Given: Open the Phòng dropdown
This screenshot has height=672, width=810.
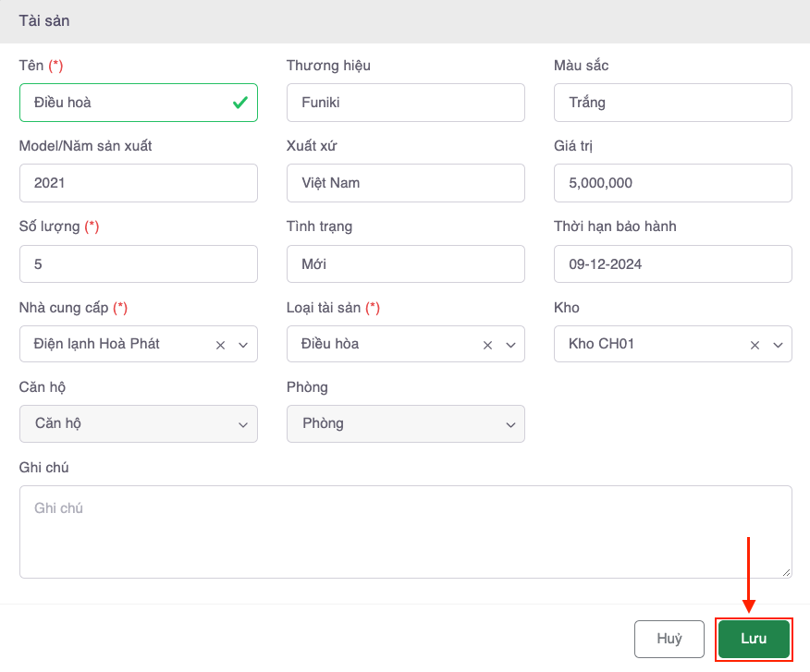Looking at the screenshot, I should (x=405, y=424).
